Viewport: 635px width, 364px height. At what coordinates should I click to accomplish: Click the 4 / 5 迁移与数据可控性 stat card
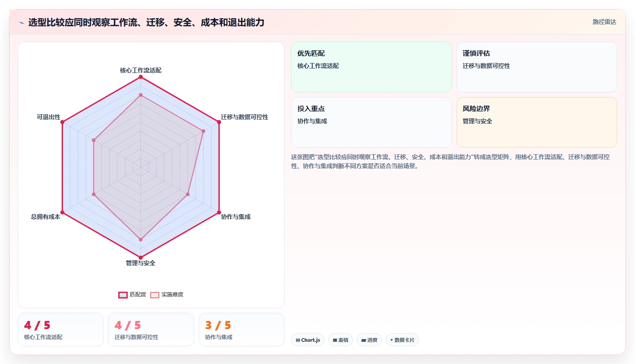pyautogui.click(x=151, y=330)
